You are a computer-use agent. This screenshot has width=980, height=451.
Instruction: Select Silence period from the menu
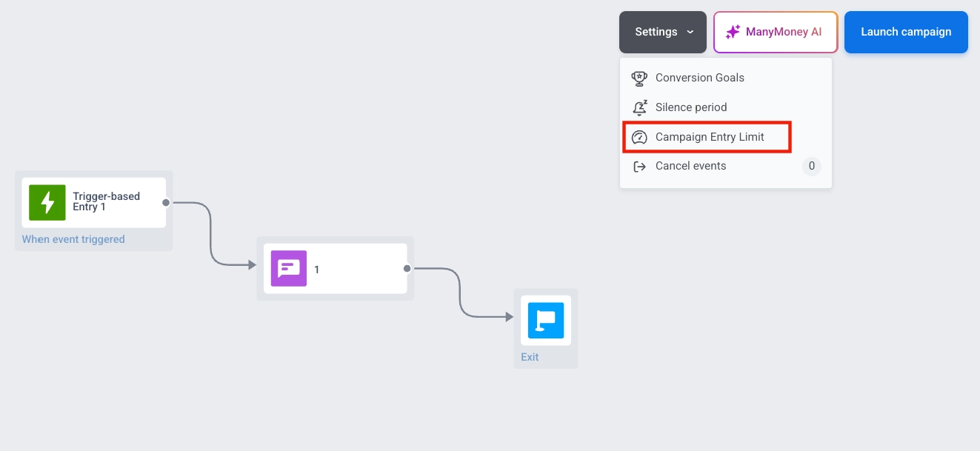(x=690, y=107)
